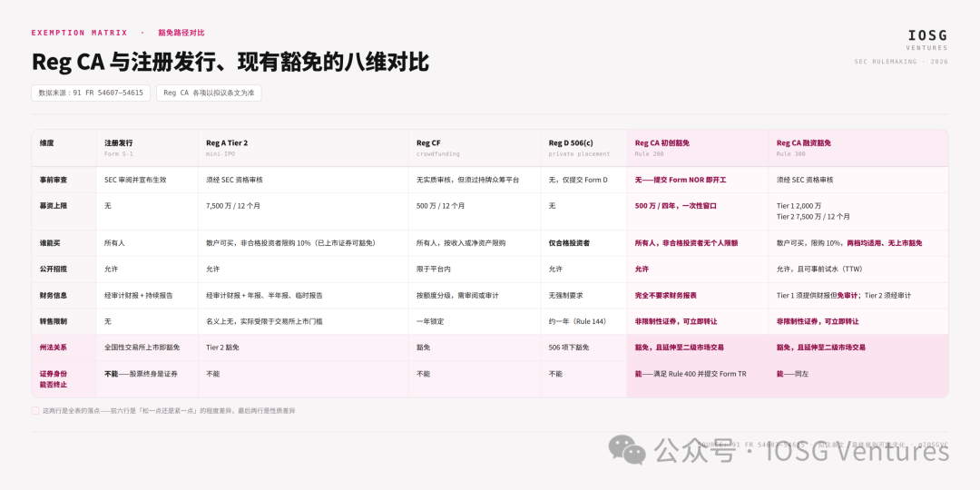The image size is (980, 490).
Task: Click the 事前审查 row label
Action: pos(54,180)
